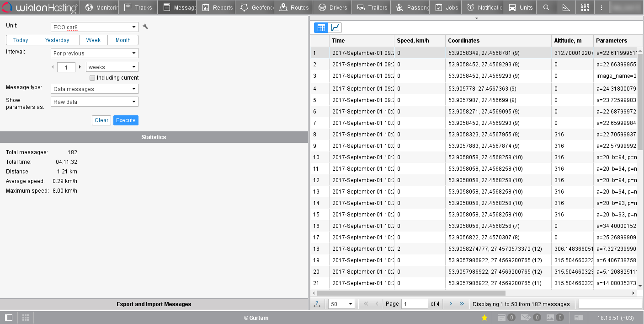Image resolution: width=644 pixels, height=324 pixels.
Task: Open the distance measuring ruler tool
Action: pyautogui.click(x=566, y=7)
